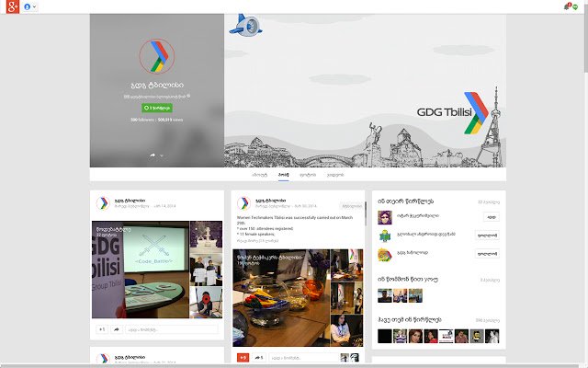Screen dimensions: 588x368
Task: View the photo of two people holding white shirts
Action: (206, 270)
